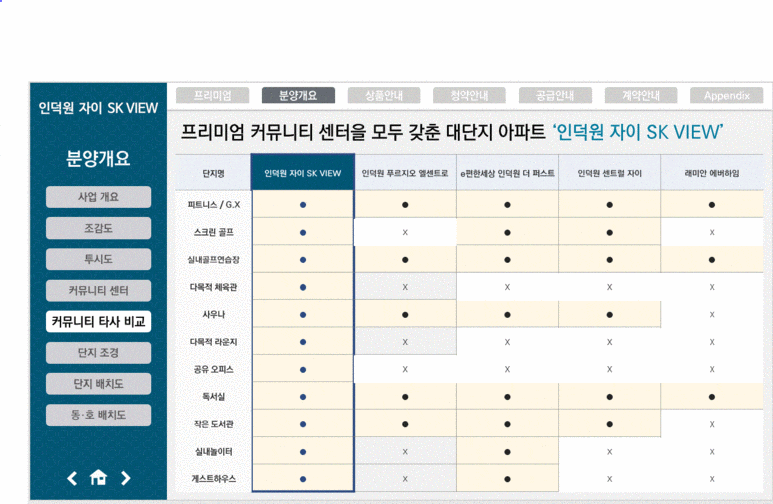Switch to the 청약안내 tab
Image resolution: width=773 pixels, height=504 pixels.
point(469,95)
